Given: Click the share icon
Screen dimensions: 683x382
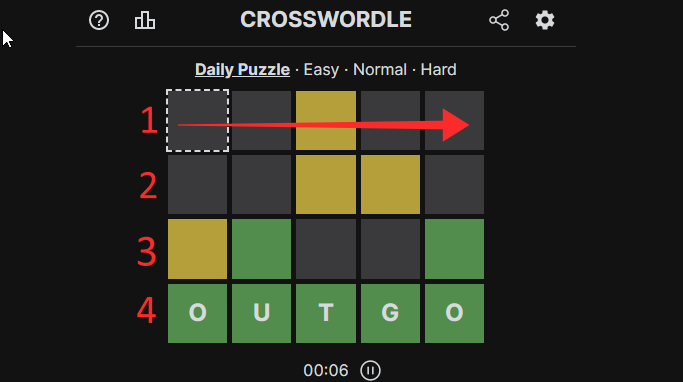Looking at the screenshot, I should click(x=499, y=20).
